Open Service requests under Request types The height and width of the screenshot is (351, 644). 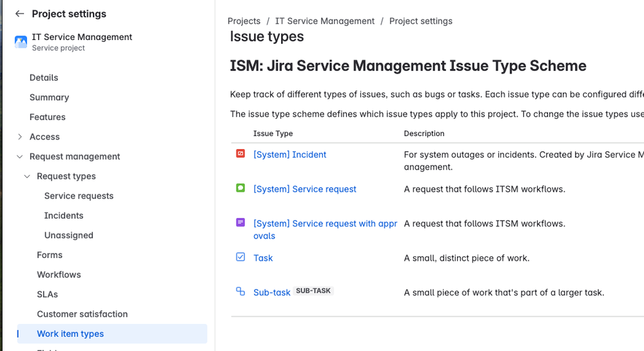(x=79, y=196)
